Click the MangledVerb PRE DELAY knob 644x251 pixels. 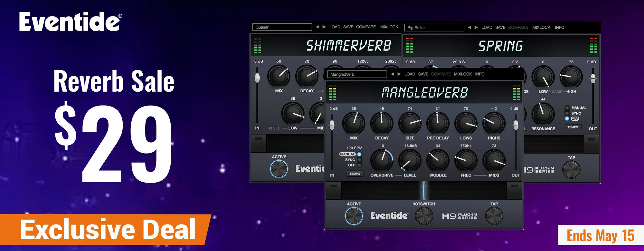(x=438, y=123)
